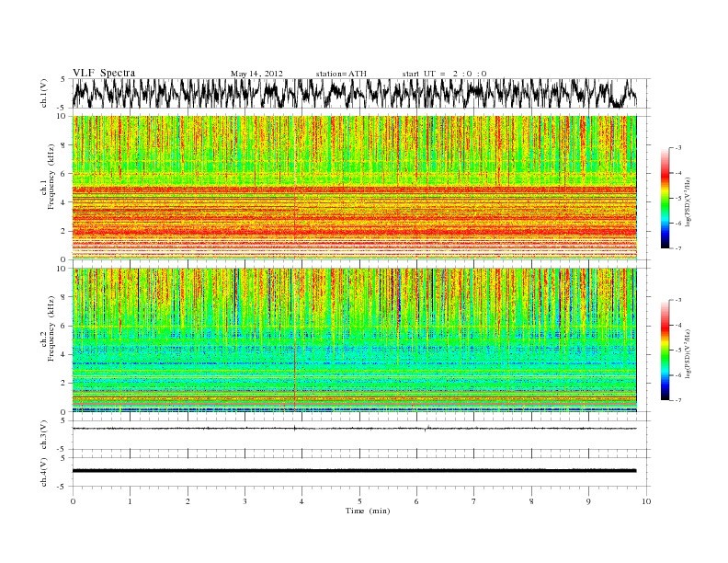Viewport: 728px width, 563px height.
Task: Click the "2" tick on the time axis
Action: click(188, 501)
